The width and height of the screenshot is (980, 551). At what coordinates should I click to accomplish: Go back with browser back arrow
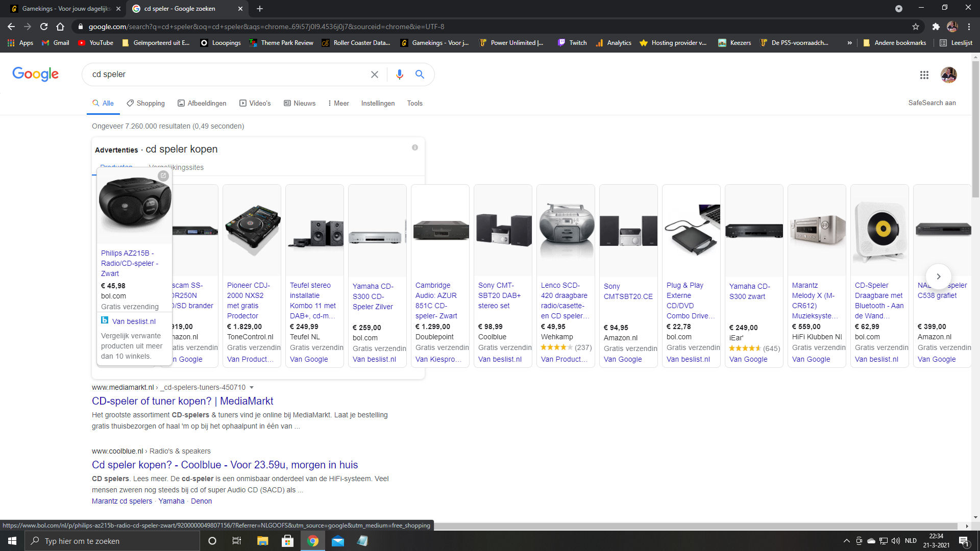(11, 27)
